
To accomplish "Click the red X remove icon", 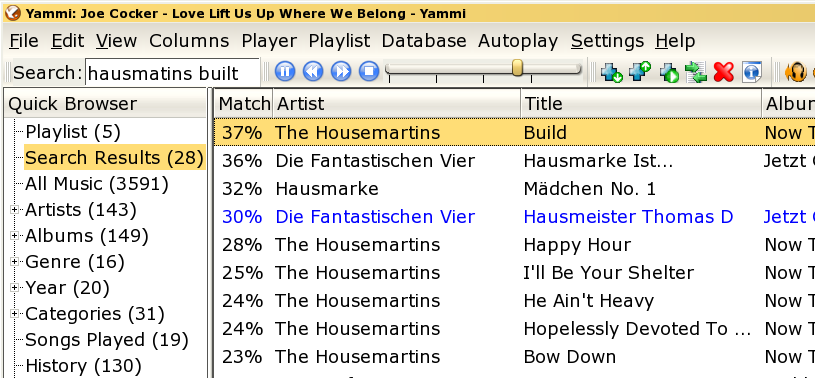I will [x=724, y=72].
